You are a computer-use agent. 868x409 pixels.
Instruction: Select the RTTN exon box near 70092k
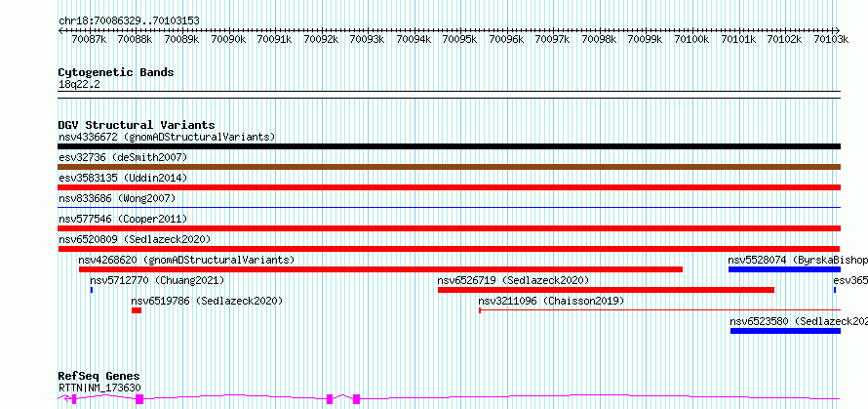click(x=330, y=399)
